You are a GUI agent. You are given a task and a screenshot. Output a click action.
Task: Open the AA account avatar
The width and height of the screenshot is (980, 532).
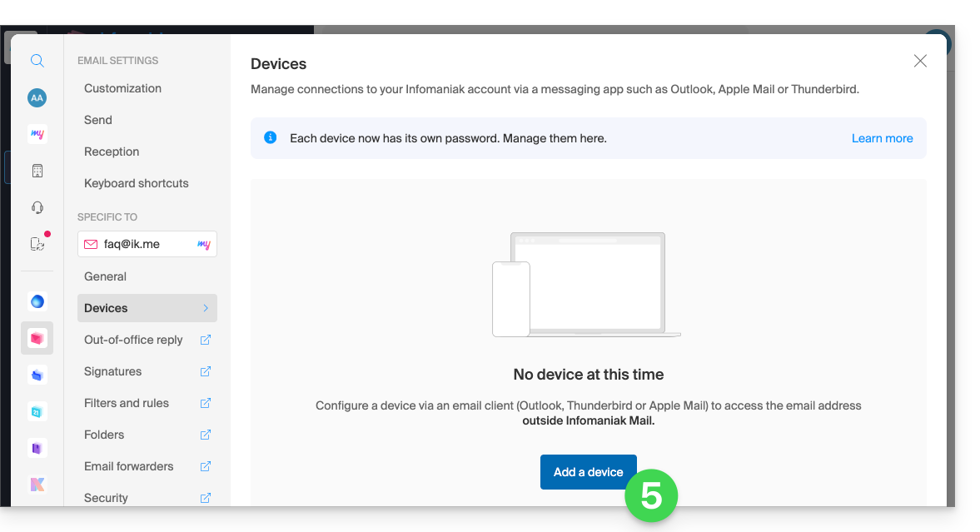(37, 97)
